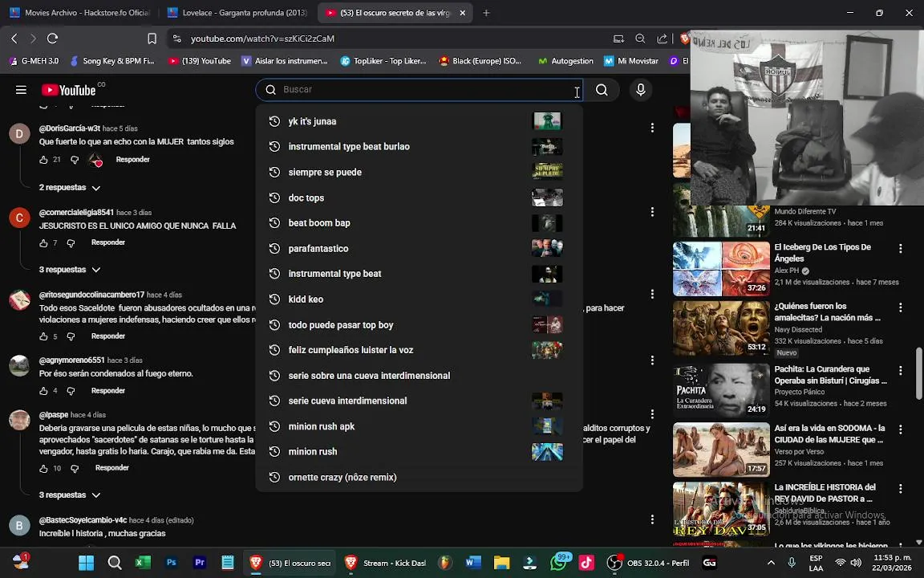
Task: Select suggestion 'doc tops'
Action: coord(419,197)
